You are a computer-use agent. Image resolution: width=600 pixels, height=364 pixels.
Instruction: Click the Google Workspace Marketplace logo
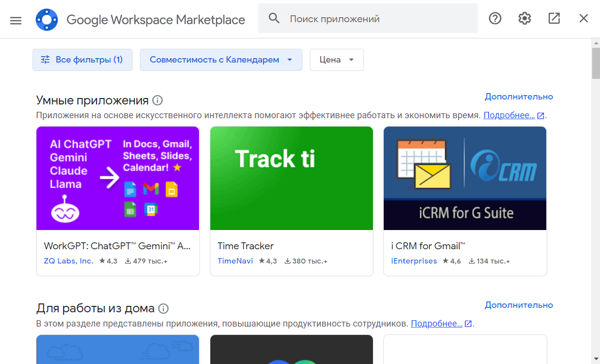(x=47, y=20)
